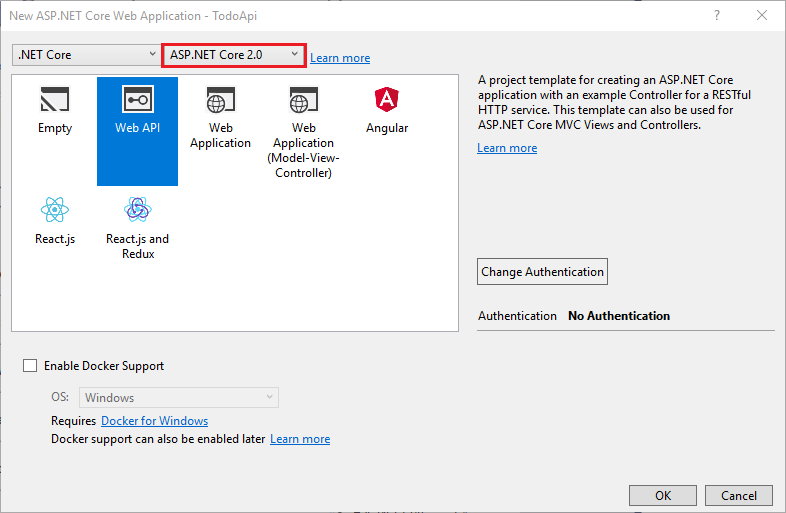Viewport: 786px width, 513px height.
Task: Open Learn more link beside version dropdown
Action: point(340,58)
